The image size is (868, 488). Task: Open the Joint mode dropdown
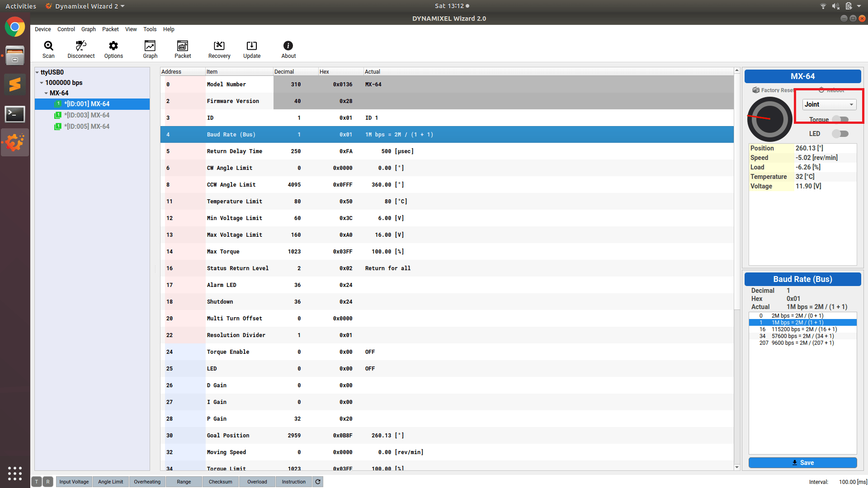829,104
